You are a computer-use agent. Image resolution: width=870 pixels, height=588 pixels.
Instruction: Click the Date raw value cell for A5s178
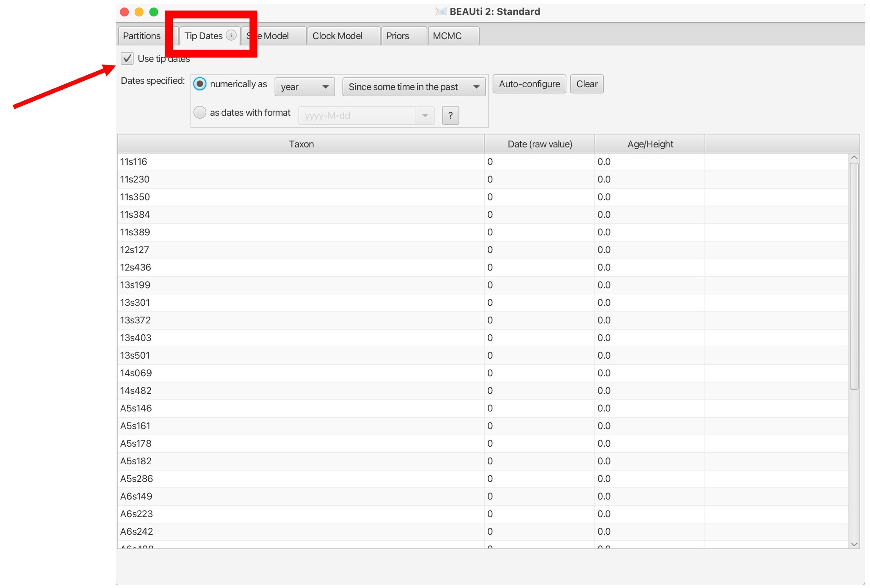click(539, 444)
